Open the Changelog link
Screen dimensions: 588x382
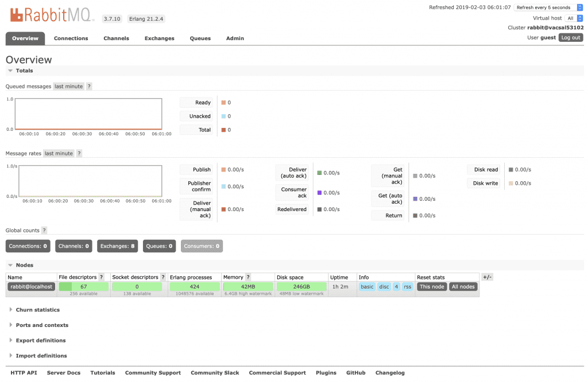point(390,373)
